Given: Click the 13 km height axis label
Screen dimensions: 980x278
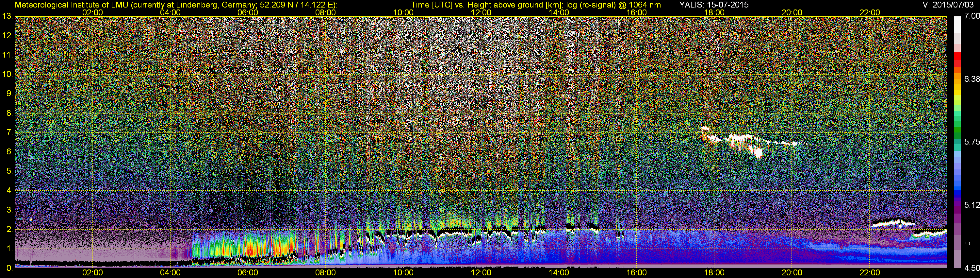Looking at the screenshot, I should click(x=7, y=16).
